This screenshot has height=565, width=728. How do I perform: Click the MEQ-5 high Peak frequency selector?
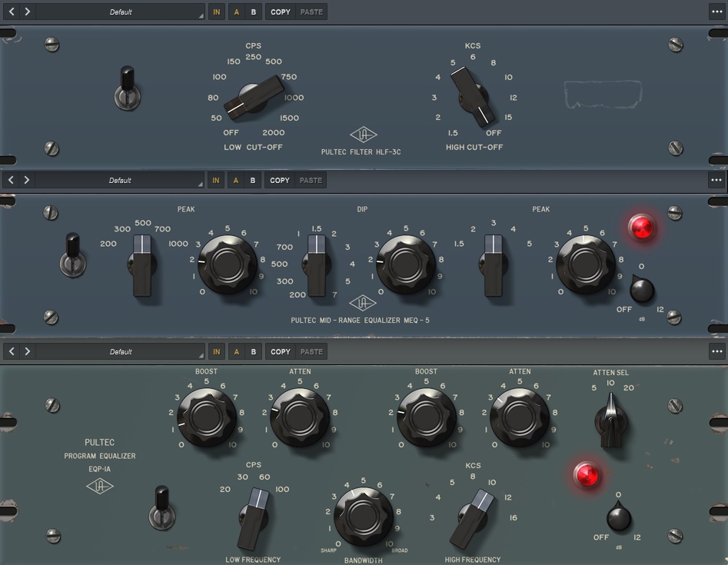coord(493,265)
